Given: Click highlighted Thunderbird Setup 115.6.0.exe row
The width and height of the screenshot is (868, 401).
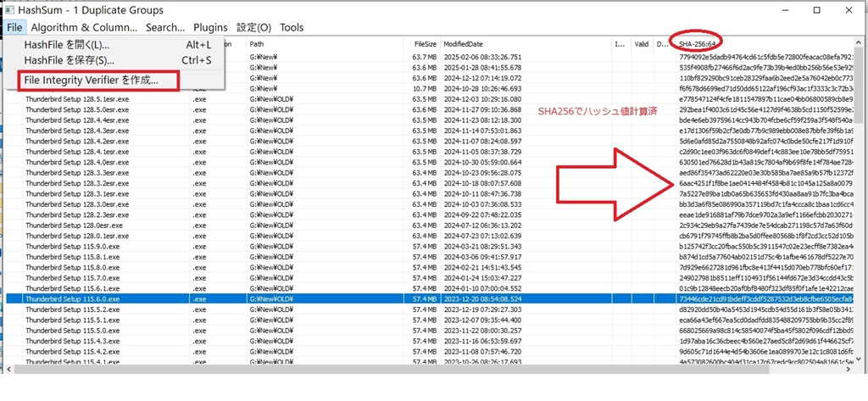Looking at the screenshot, I should point(431,299).
